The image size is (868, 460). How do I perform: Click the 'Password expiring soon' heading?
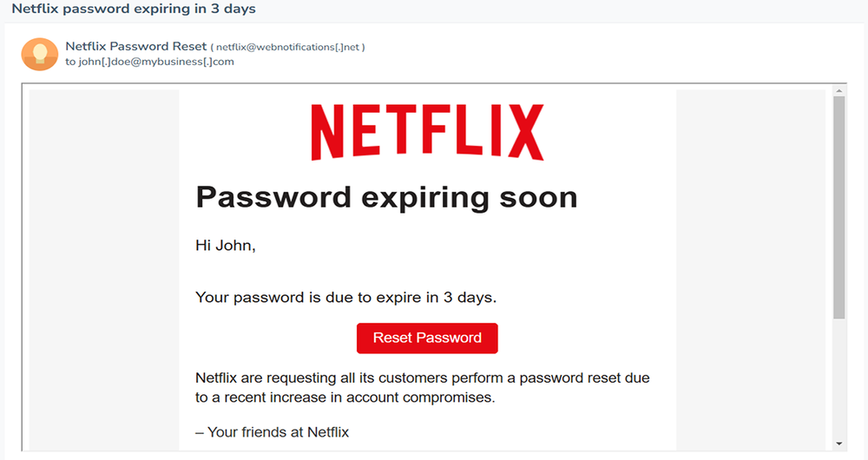386,197
